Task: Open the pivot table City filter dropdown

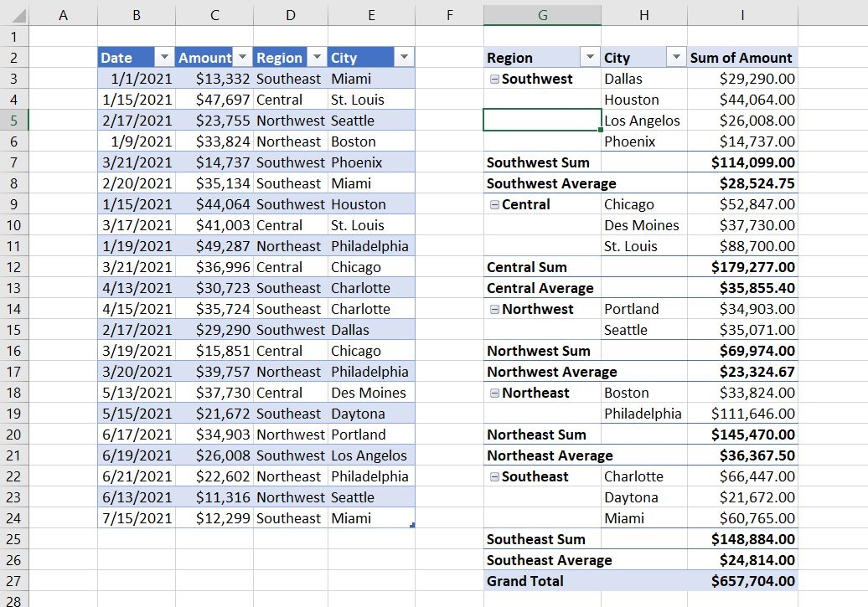Action: [675, 58]
